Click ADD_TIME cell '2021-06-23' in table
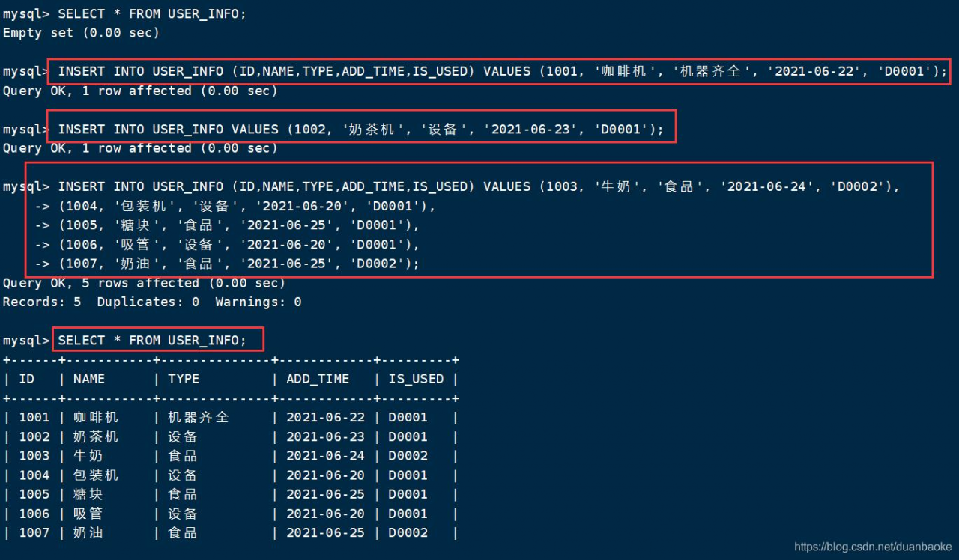This screenshot has width=959, height=560. 325,437
